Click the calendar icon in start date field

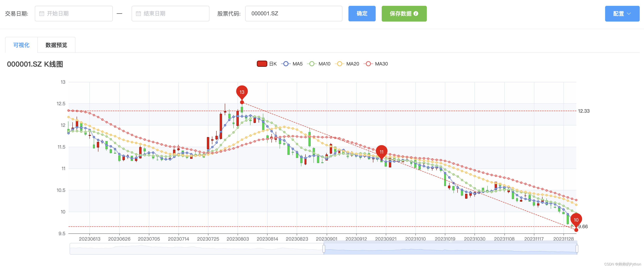point(42,13)
